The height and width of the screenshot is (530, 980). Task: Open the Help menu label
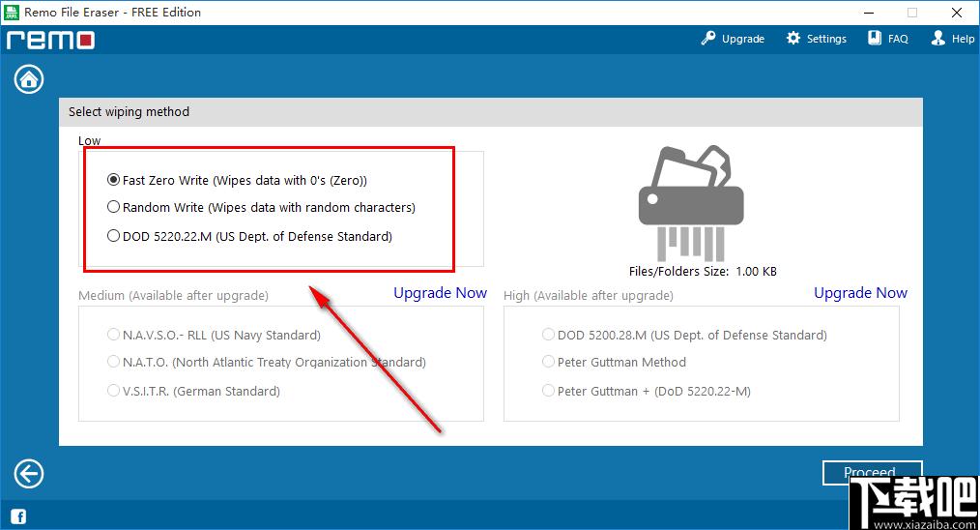[964, 39]
